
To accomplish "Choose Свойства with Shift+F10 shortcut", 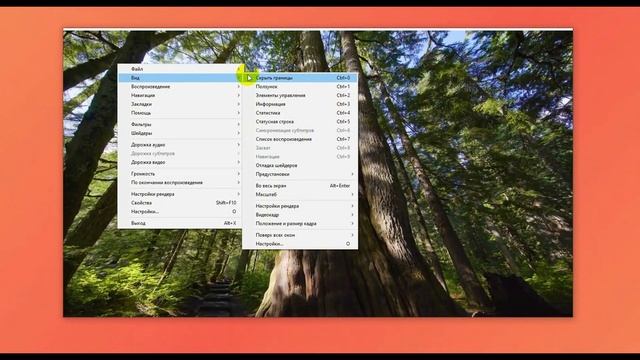I will point(180,203).
